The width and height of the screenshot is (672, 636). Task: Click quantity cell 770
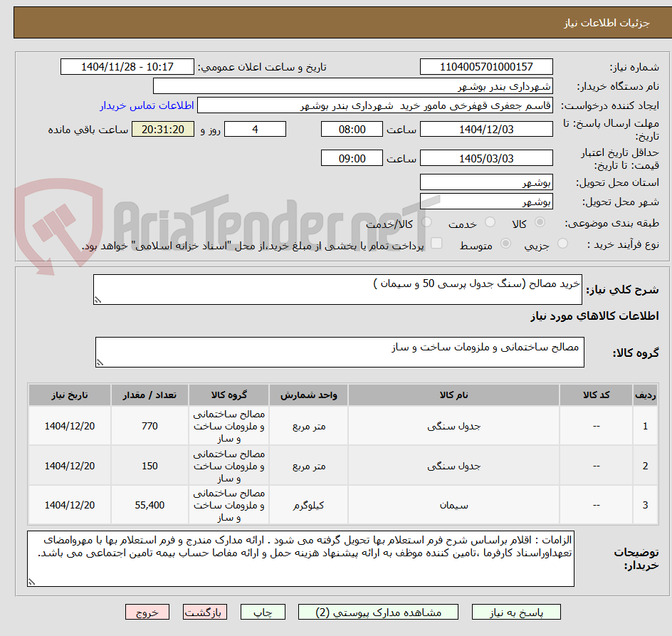pyautogui.click(x=149, y=426)
